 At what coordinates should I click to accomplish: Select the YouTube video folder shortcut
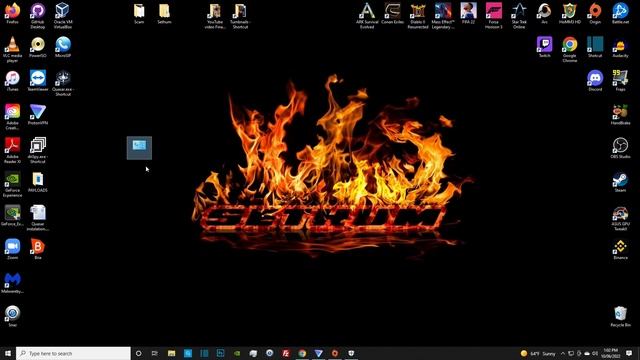click(x=215, y=16)
